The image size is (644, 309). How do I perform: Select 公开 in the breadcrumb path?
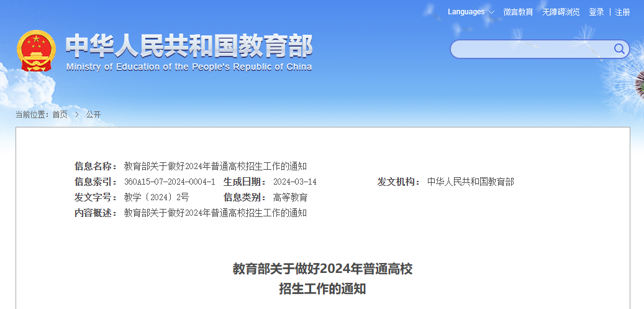click(x=93, y=114)
